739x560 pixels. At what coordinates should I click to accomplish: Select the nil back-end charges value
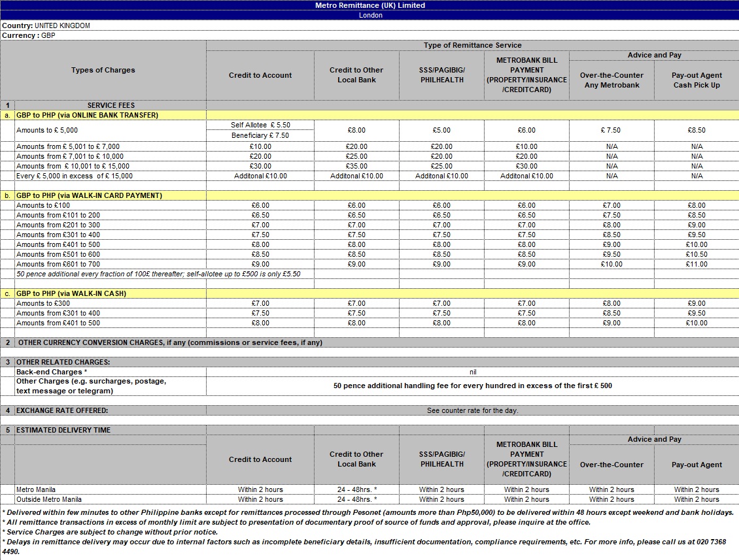pos(472,372)
